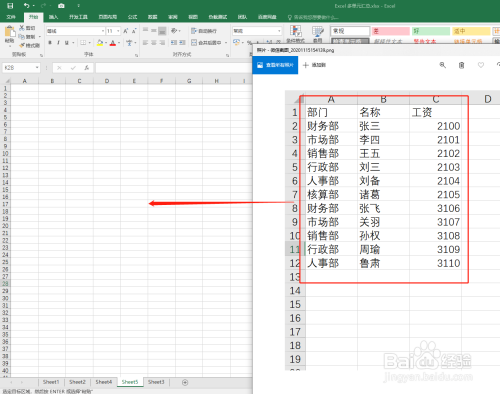Click the trash Delete icon in Photos

[462, 65]
